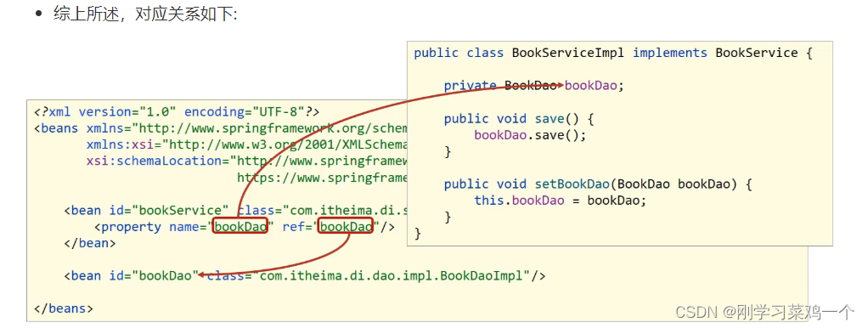Click the 'https://www.springframe' URL line
868x328 pixels.
[322, 178]
